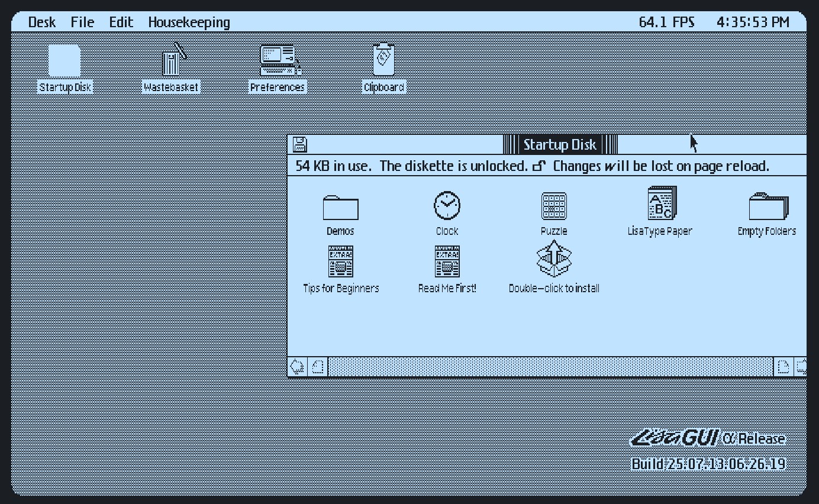819x504 pixels.
Task: Click the unlocked padlock icon in status line
Action: pyautogui.click(x=539, y=166)
